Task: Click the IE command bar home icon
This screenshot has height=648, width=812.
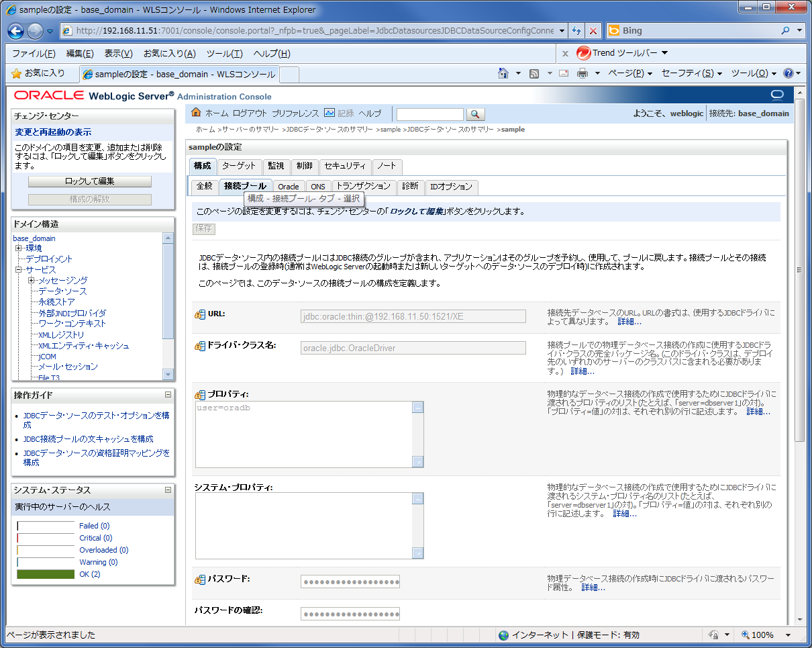Action: (x=503, y=73)
